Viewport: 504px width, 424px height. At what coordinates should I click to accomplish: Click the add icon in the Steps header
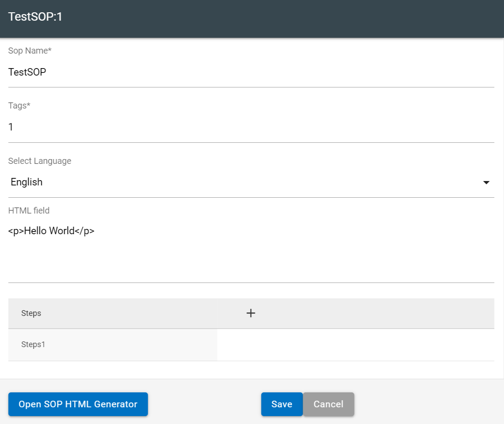coord(251,313)
